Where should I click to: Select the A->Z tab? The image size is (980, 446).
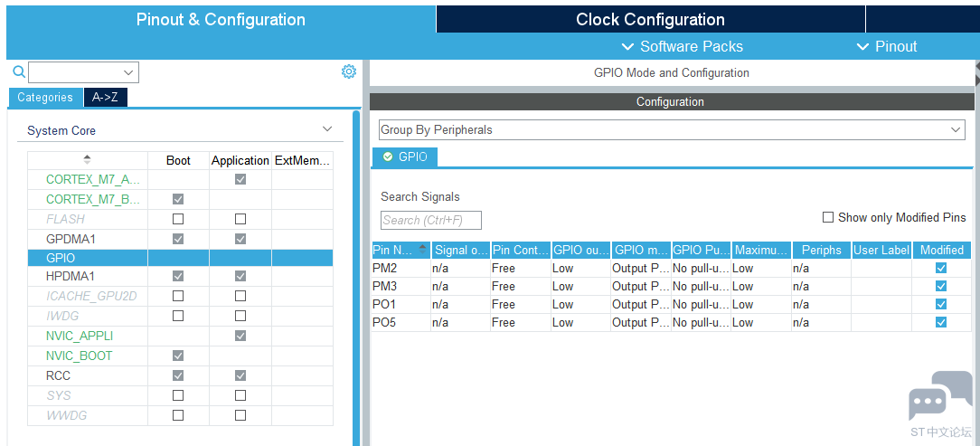pyautogui.click(x=105, y=98)
